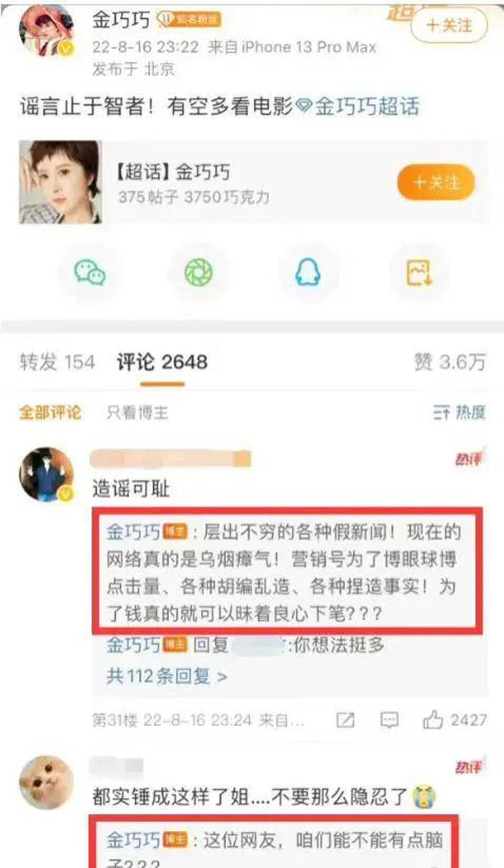Image resolution: width=504 pixels, height=868 pixels.
Task: Share post via QQ icon
Action: pyautogui.click(x=307, y=272)
